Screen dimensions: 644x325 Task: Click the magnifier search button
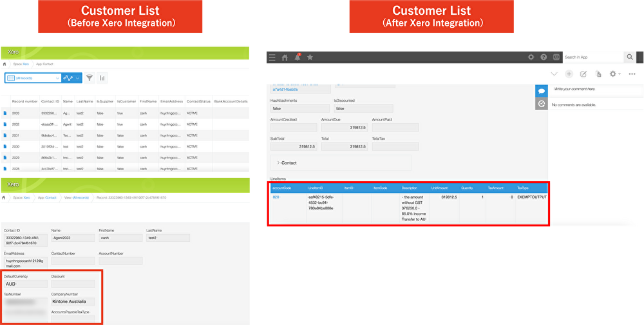pos(629,57)
